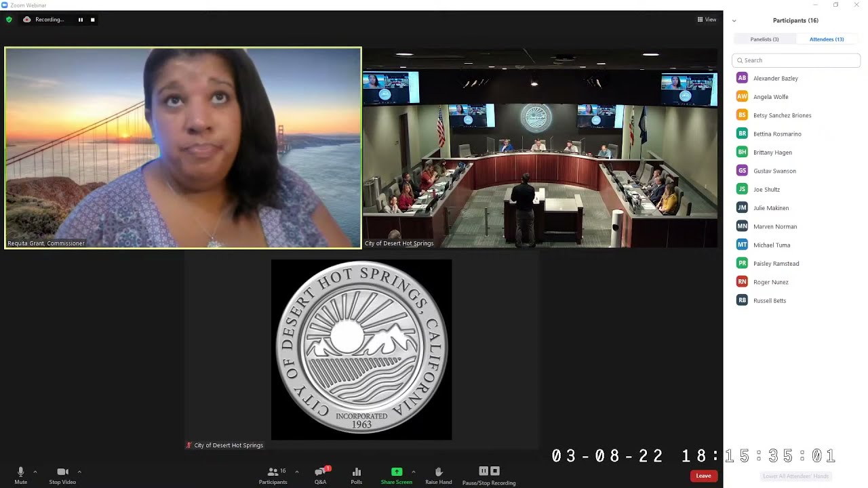Click the BH avatar for Brittany Hagen
The image size is (868, 488).
click(x=743, y=152)
